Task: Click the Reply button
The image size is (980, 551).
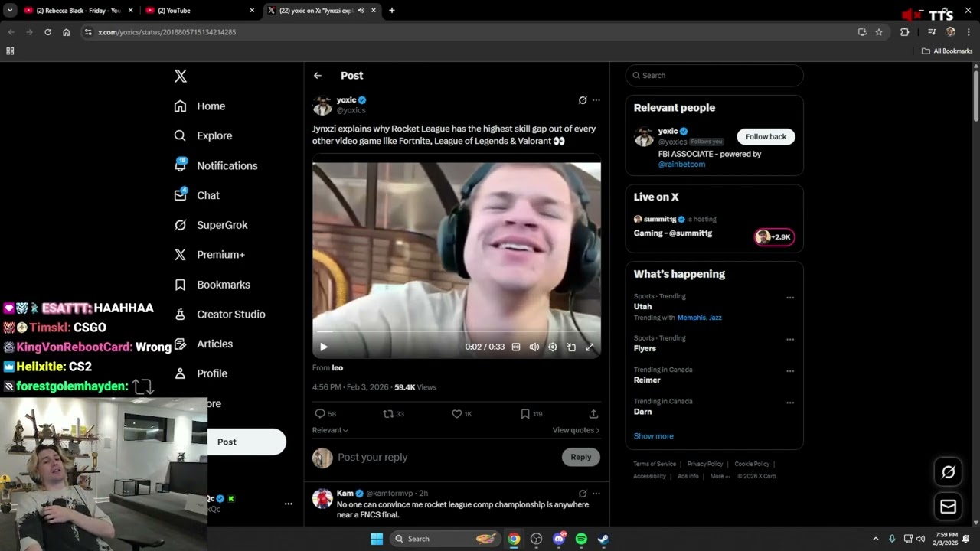Action: pyautogui.click(x=581, y=457)
